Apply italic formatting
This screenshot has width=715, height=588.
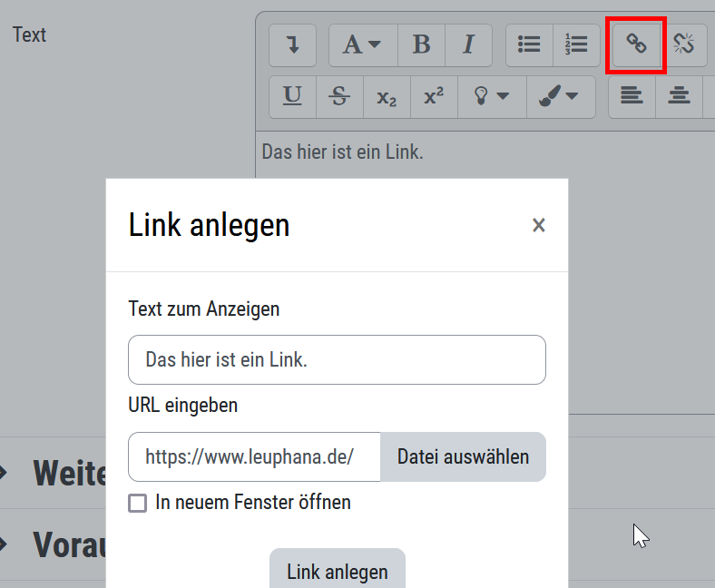coord(468,45)
